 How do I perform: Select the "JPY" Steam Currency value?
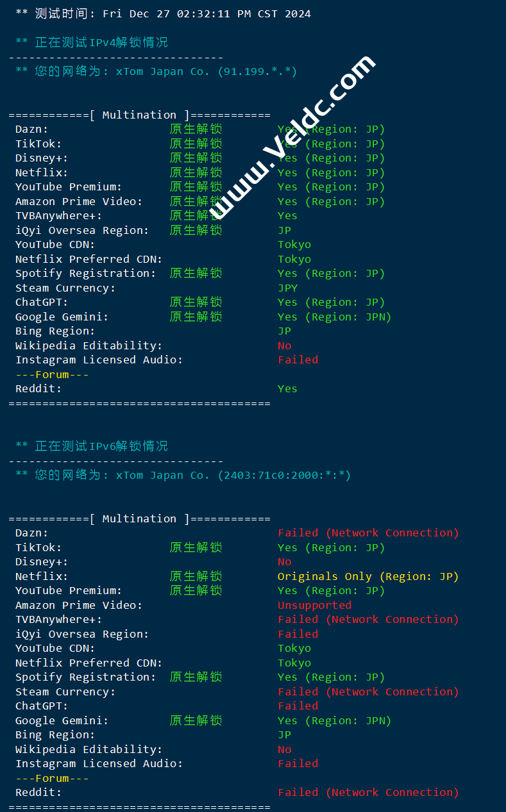[x=288, y=288]
